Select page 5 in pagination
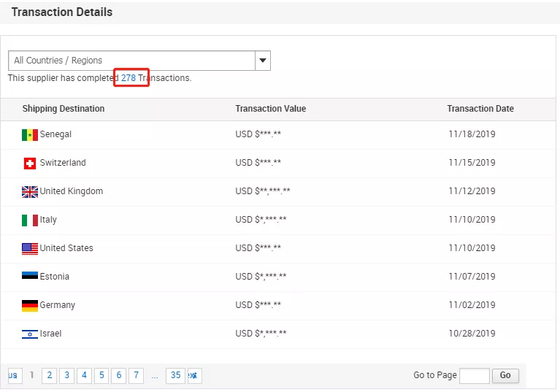 tap(101, 376)
